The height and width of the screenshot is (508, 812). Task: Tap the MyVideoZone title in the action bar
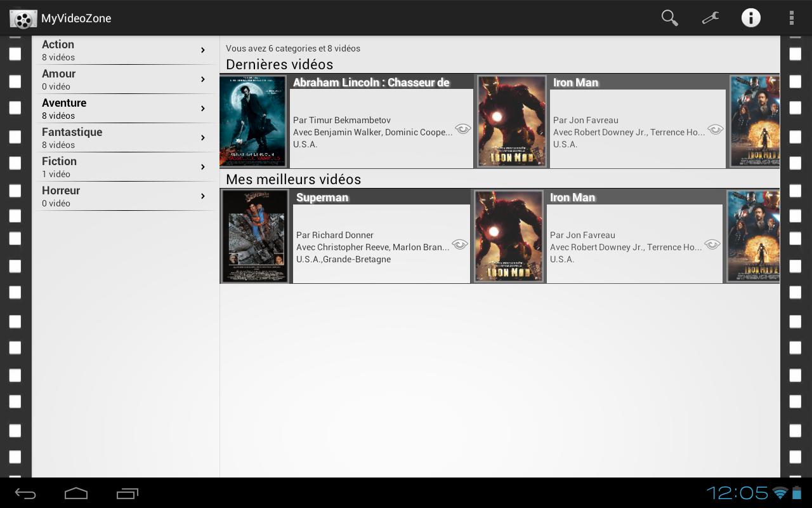click(x=76, y=18)
